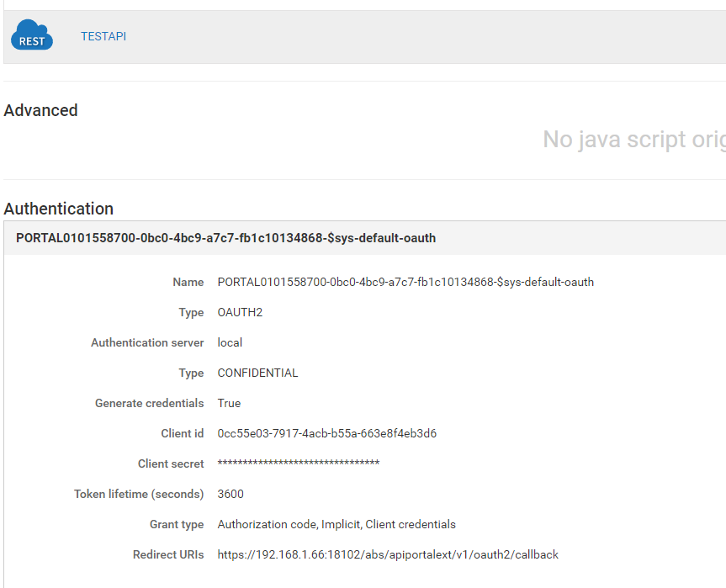Click the CONFIDENTIAL type value
Image resolution: width=726 pixels, height=588 pixels.
(x=257, y=373)
